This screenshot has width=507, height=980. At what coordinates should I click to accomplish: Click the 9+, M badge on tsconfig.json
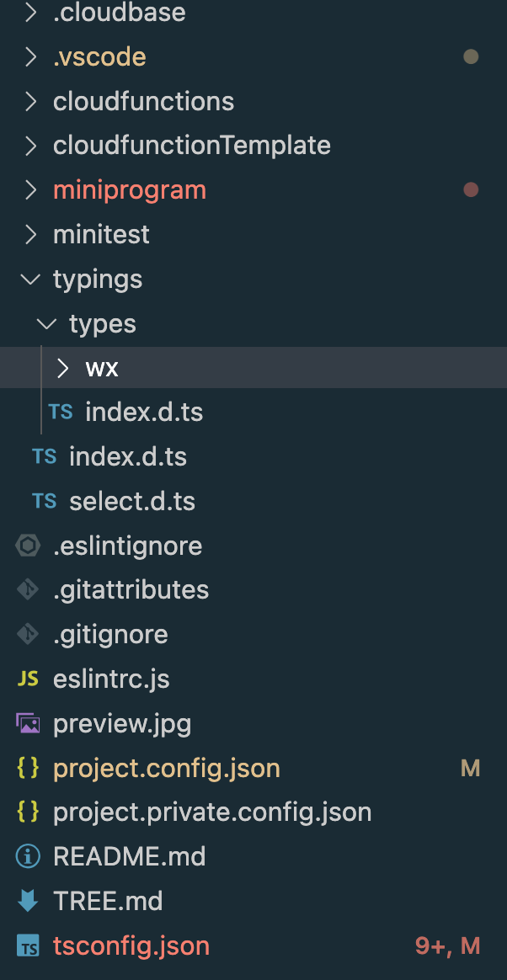pos(447,946)
